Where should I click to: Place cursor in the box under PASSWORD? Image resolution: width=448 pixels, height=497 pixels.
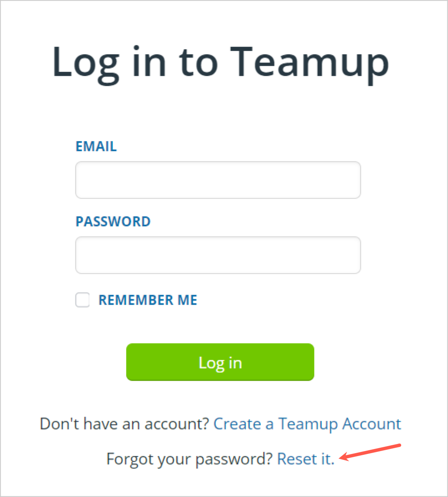point(218,255)
